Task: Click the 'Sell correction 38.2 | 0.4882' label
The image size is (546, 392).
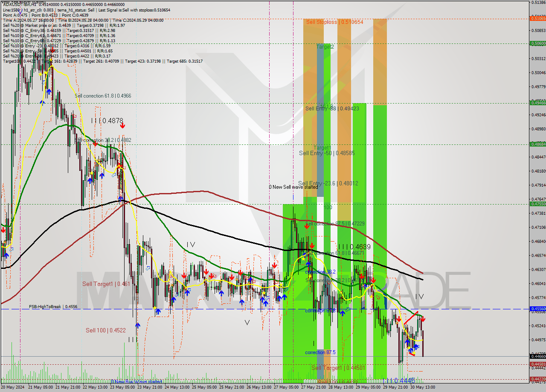Action: click(x=103, y=140)
